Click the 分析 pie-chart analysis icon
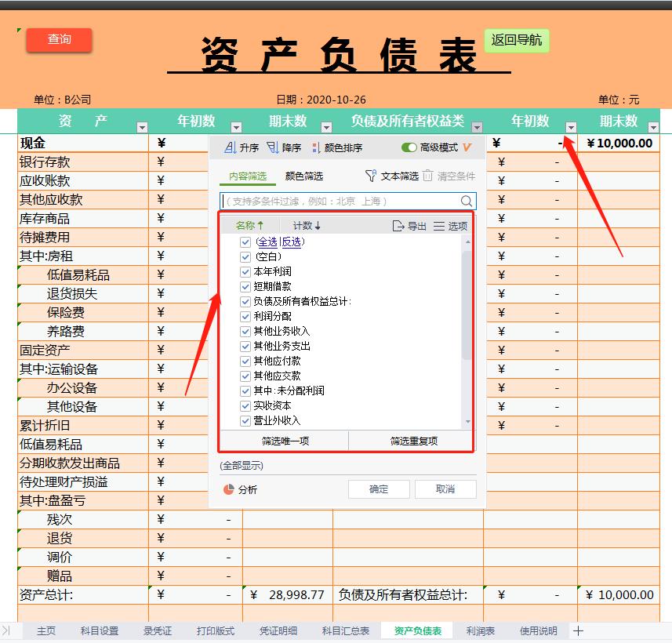The height and width of the screenshot is (643, 672). coord(227,488)
